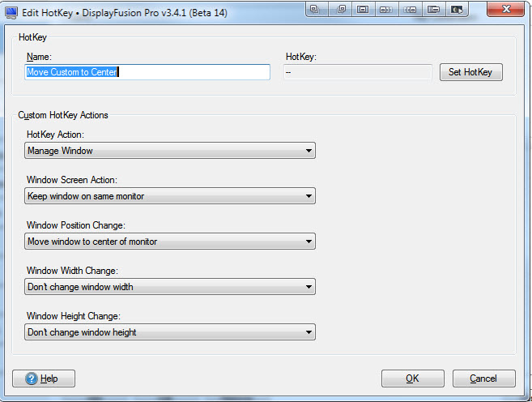
Task: Click the DisplayFusion monitor icon in the title bar
Action: (x=11, y=12)
